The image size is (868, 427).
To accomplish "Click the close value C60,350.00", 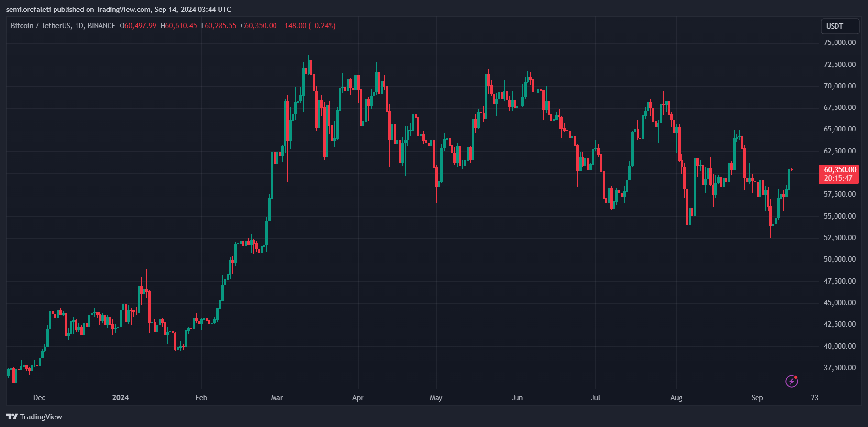I will click(x=259, y=26).
